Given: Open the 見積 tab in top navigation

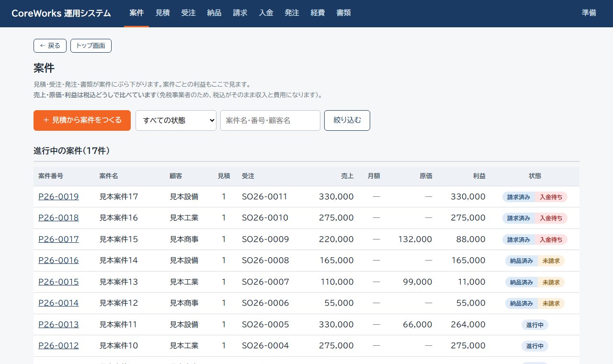Looking at the screenshot, I should point(162,13).
